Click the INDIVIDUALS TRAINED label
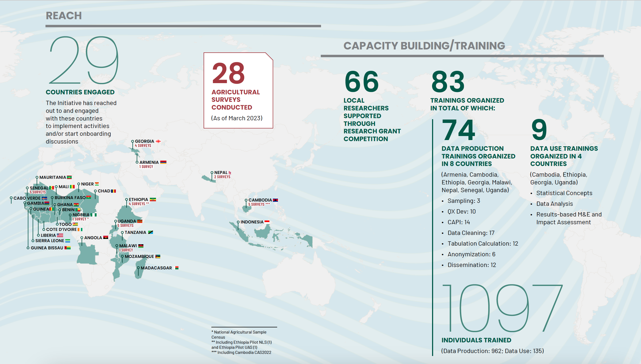This screenshot has width=641, height=364. tap(476, 340)
